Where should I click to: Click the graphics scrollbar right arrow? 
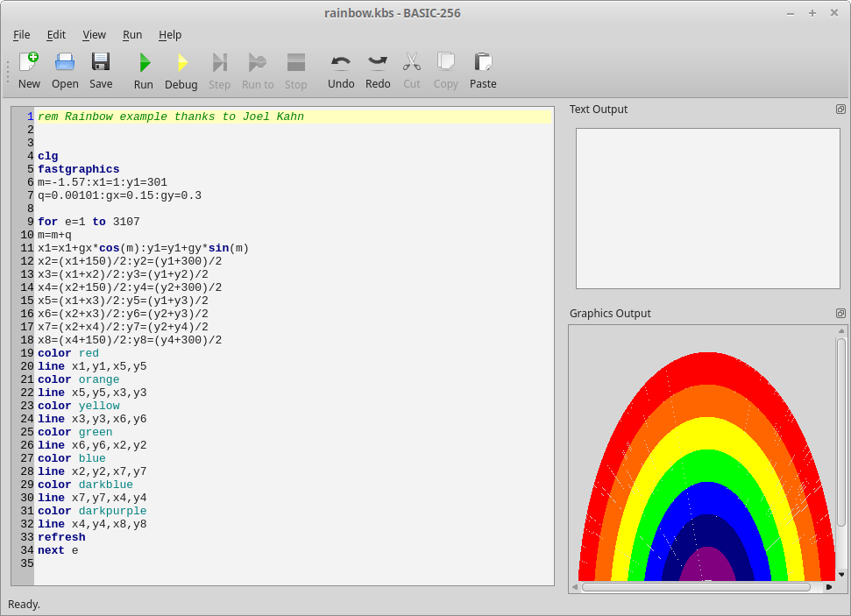829,587
